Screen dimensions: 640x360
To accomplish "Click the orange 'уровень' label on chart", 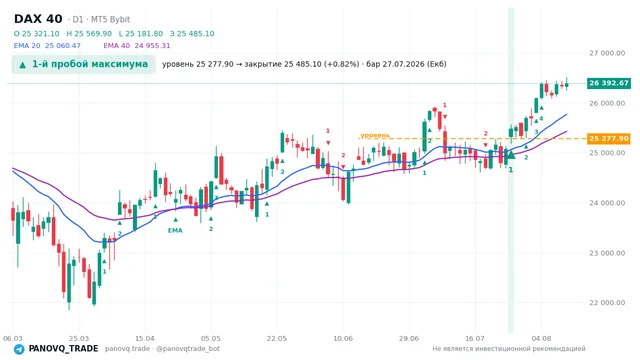I will 375,135.
